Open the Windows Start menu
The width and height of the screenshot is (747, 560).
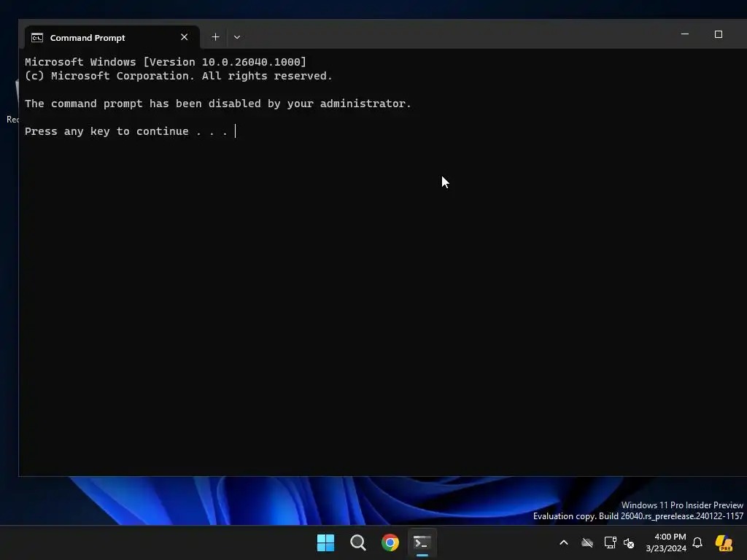326,542
